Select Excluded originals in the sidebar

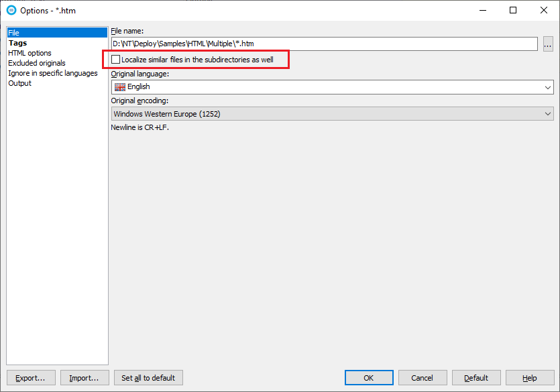pos(37,63)
